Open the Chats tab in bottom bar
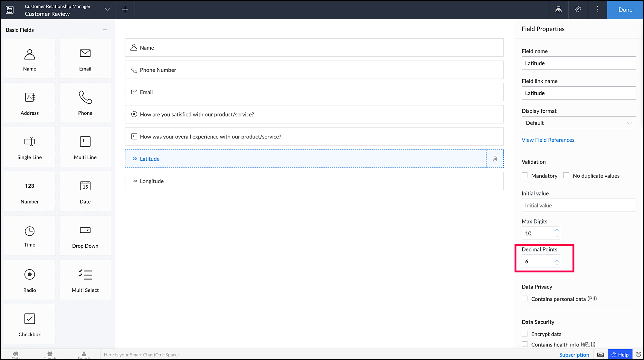The width and height of the screenshot is (644, 360). point(16,355)
